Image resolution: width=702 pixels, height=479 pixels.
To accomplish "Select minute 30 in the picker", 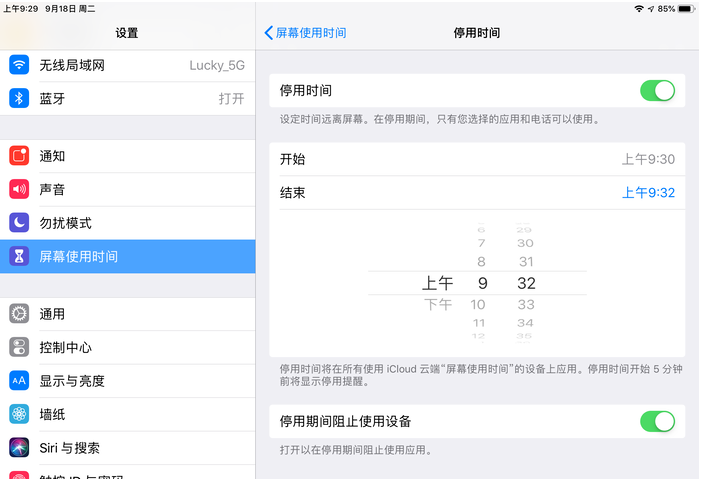I will [x=525, y=243].
